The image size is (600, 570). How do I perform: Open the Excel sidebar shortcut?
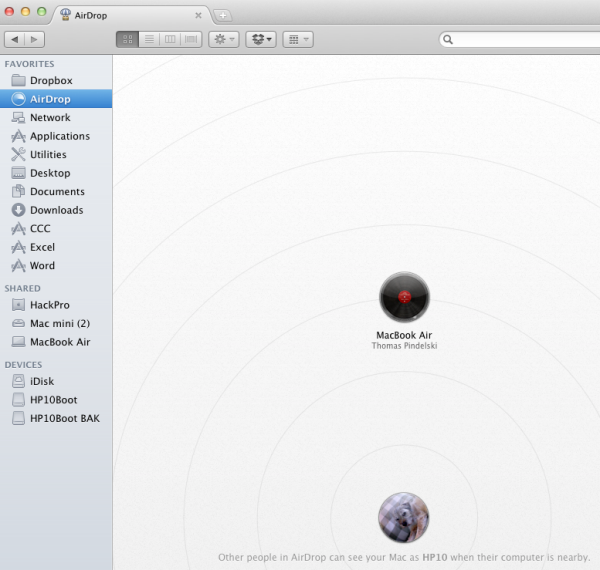[x=56, y=247]
